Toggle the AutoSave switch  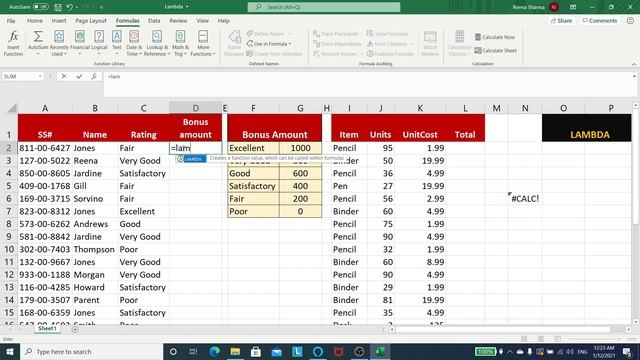[40, 7]
